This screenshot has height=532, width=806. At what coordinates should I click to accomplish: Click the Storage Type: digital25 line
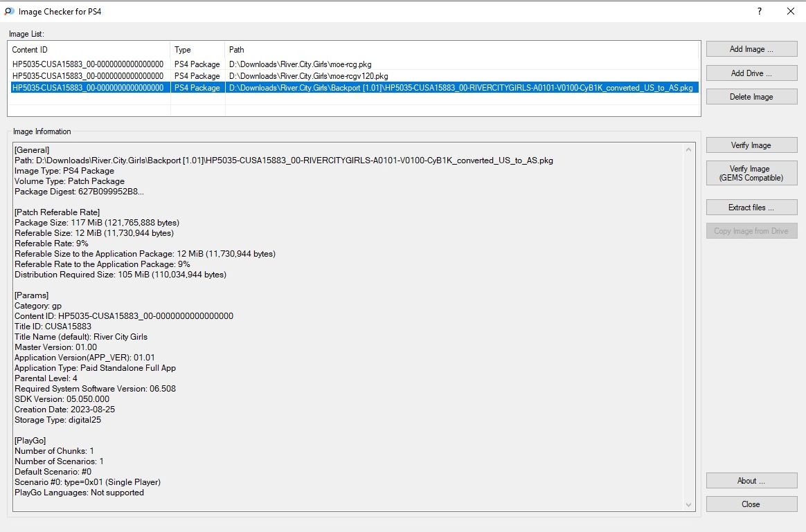point(57,420)
